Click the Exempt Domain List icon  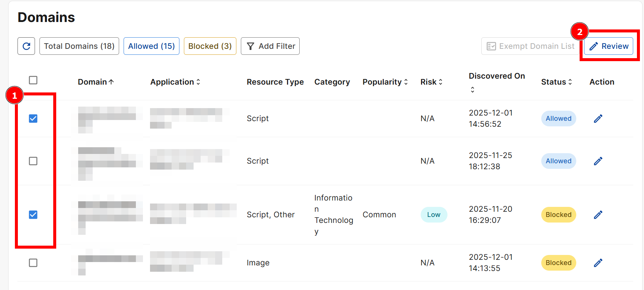(x=491, y=46)
